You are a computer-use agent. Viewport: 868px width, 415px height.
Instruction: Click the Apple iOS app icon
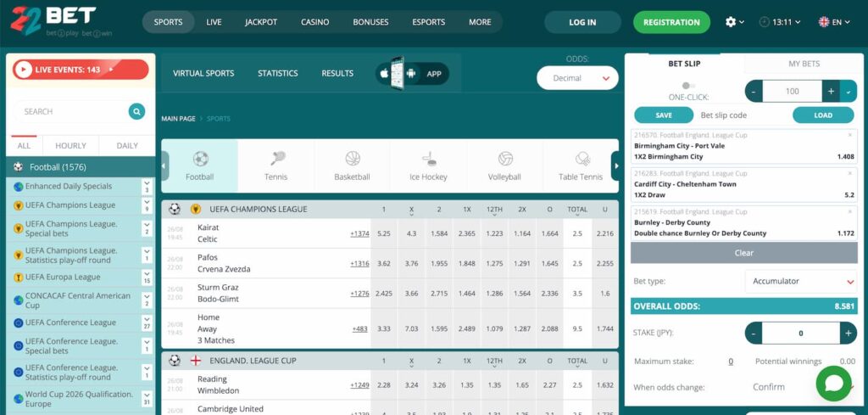(x=384, y=73)
